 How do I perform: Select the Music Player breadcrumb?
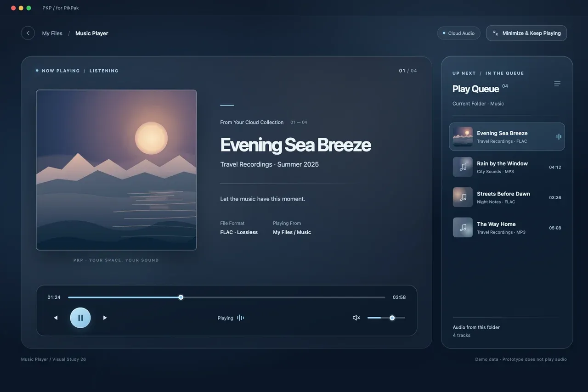[92, 33]
